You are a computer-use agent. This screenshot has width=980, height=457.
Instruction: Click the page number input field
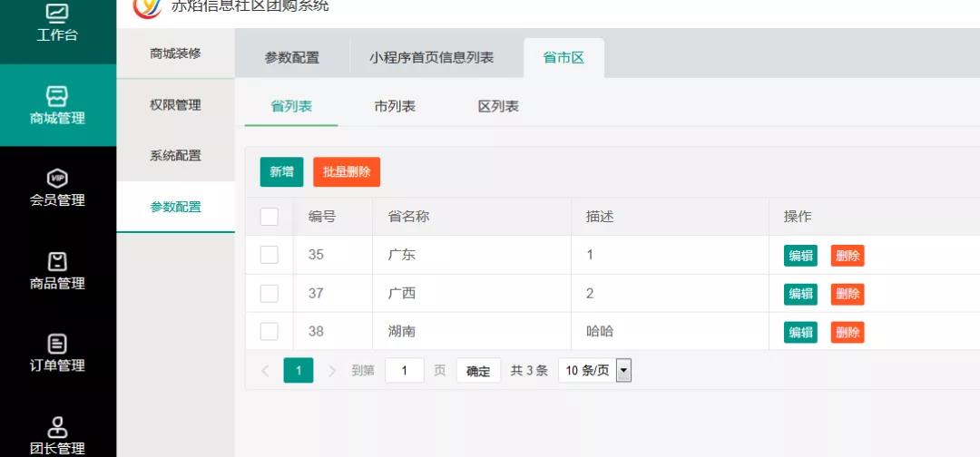(x=405, y=370)
